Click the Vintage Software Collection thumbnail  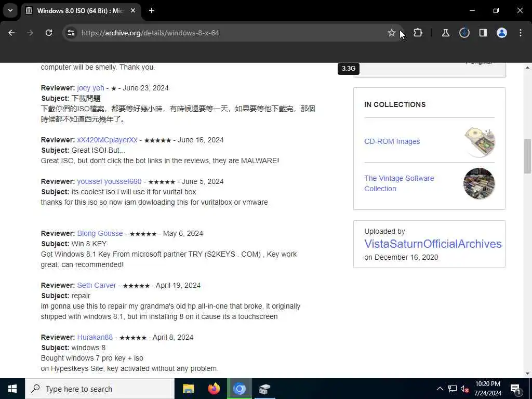(479, 183)
